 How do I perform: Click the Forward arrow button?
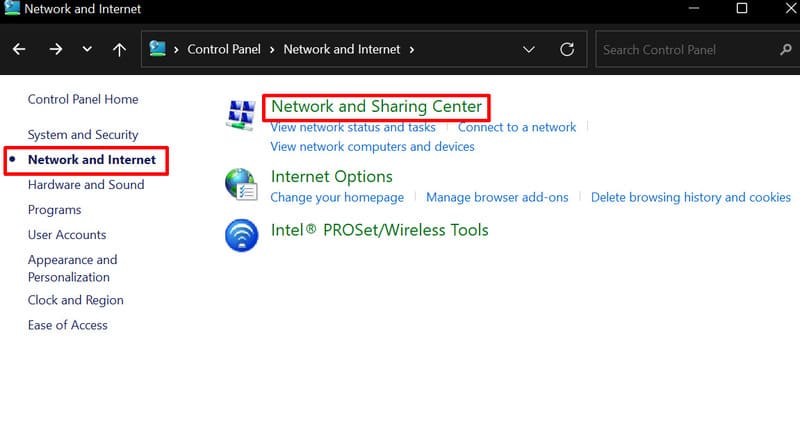[56, 49]
